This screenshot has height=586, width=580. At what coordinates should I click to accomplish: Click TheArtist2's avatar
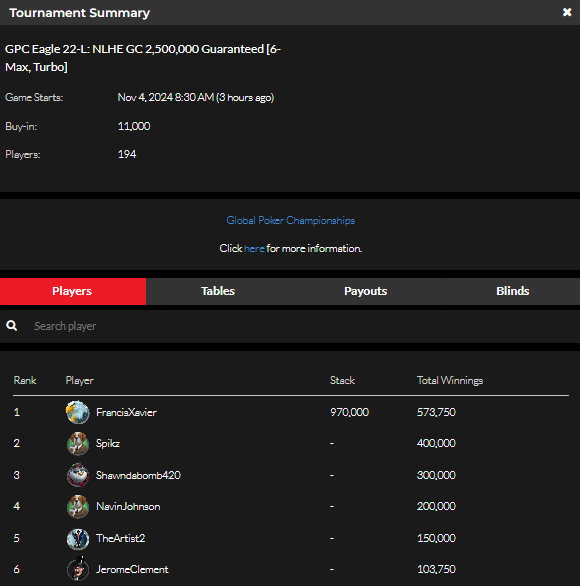pos(78,539)
